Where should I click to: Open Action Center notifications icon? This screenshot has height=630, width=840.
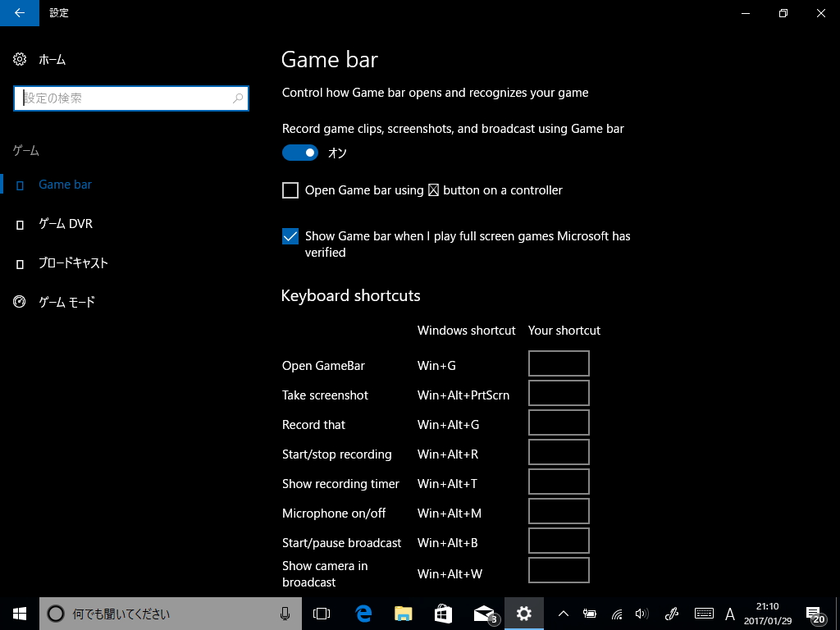point(815,614)
